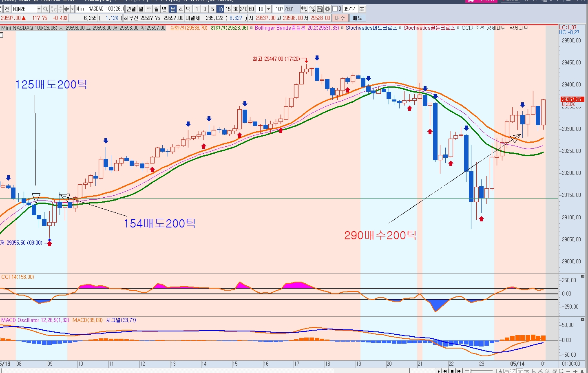Expand the period value 10 dropdown
Screen dimensions: 588x373
pos(268,9)
